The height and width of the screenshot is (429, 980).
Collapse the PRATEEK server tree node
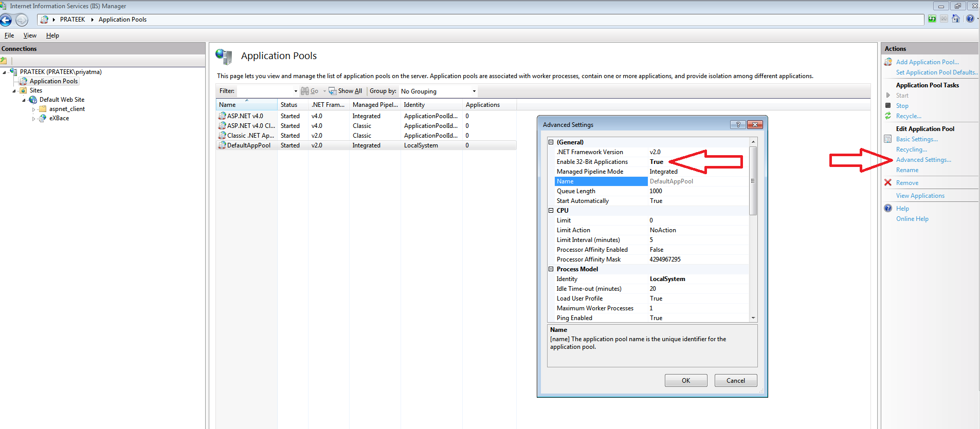click(5, 72)
